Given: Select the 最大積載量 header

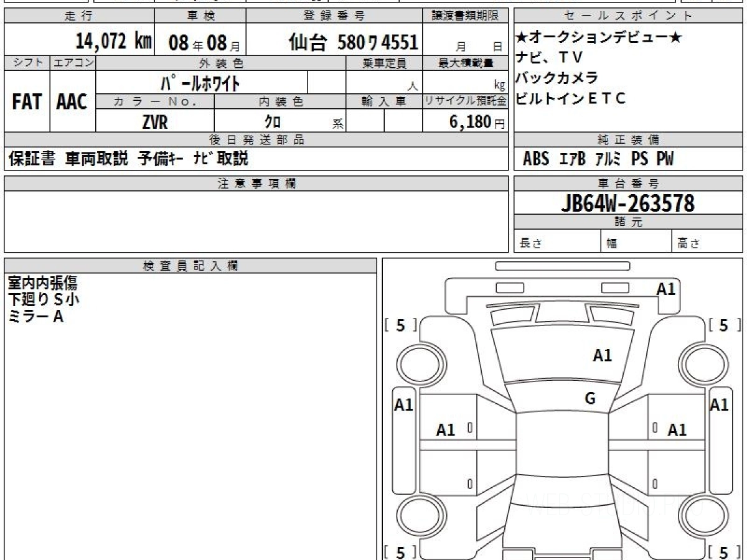Looking at the screenshot, I should 466,63.
